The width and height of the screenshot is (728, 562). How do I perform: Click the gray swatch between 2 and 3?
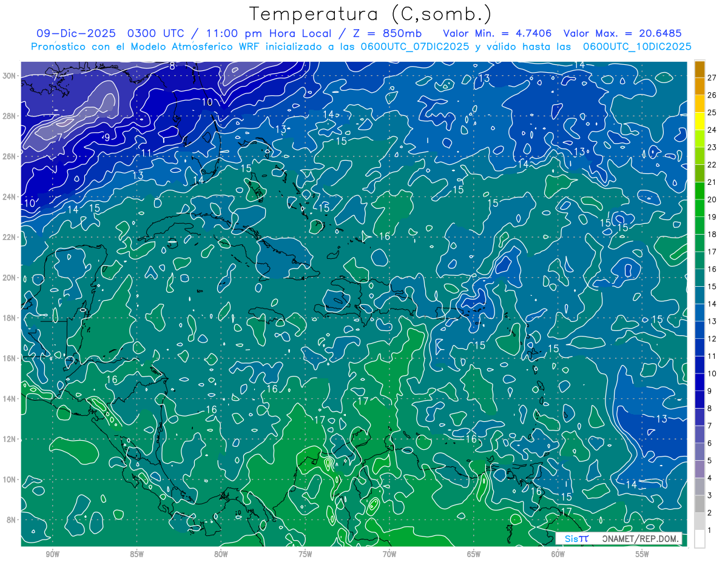tap(699, 504)
